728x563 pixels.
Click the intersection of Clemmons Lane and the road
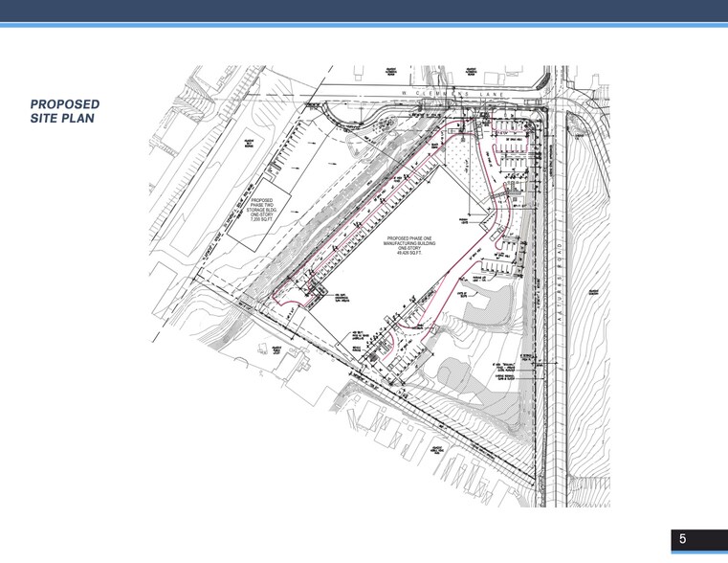[x=553, y=97]
